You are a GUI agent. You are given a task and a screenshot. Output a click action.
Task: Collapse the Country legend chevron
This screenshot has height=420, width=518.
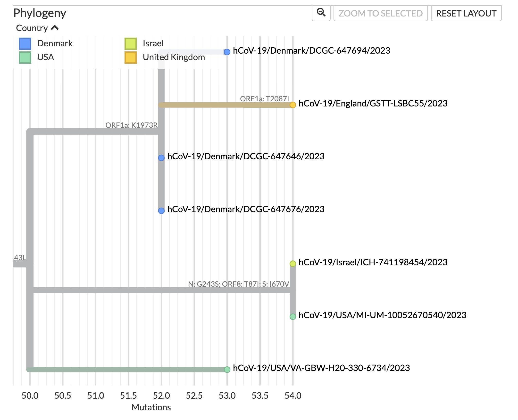pos(55,28)
